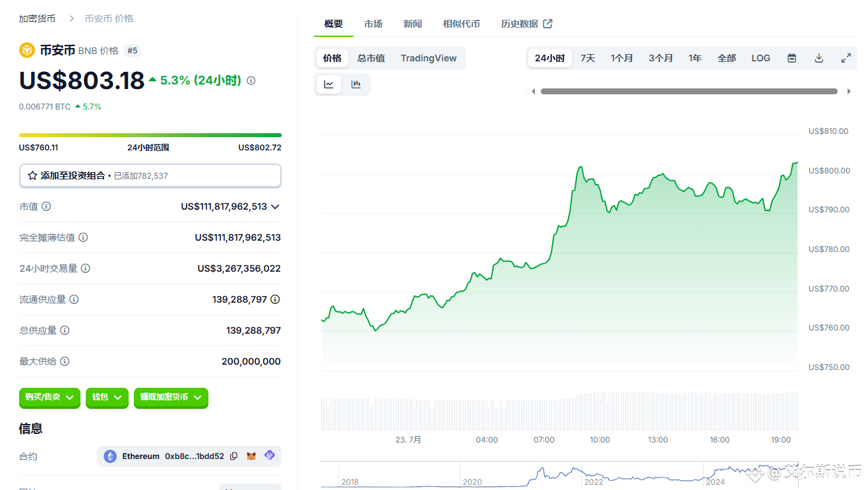Select 1年 time range
868x490 pixels.
(695, 58)
